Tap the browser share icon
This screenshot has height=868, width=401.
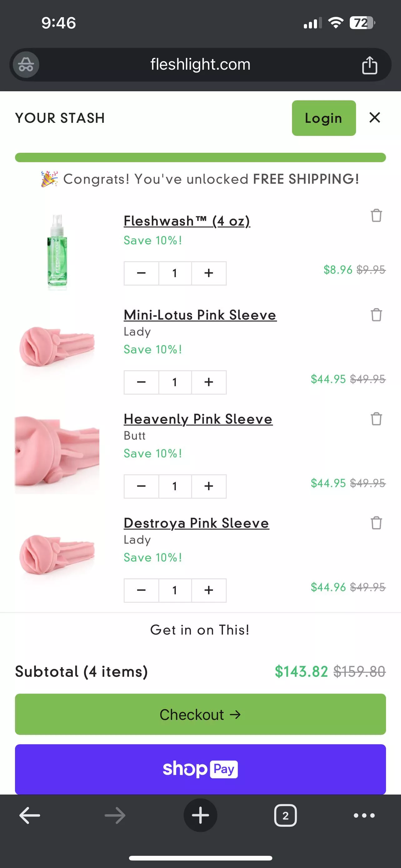pos(369,65)
